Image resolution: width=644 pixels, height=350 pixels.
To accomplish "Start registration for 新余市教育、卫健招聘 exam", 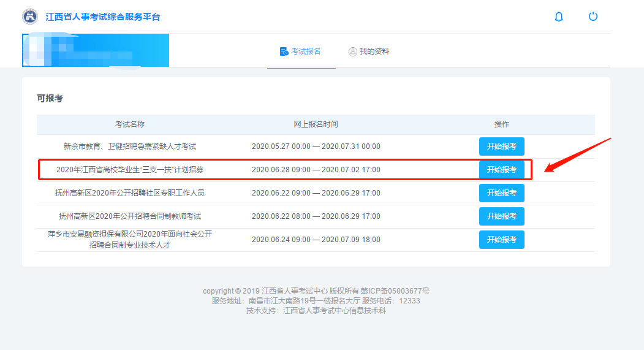I will coord(501,146).
